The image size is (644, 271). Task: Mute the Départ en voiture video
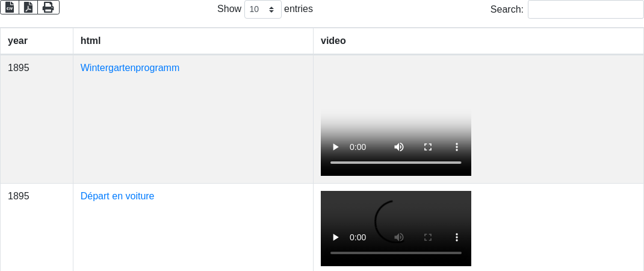pyautogui.click(x=398, y=237)
